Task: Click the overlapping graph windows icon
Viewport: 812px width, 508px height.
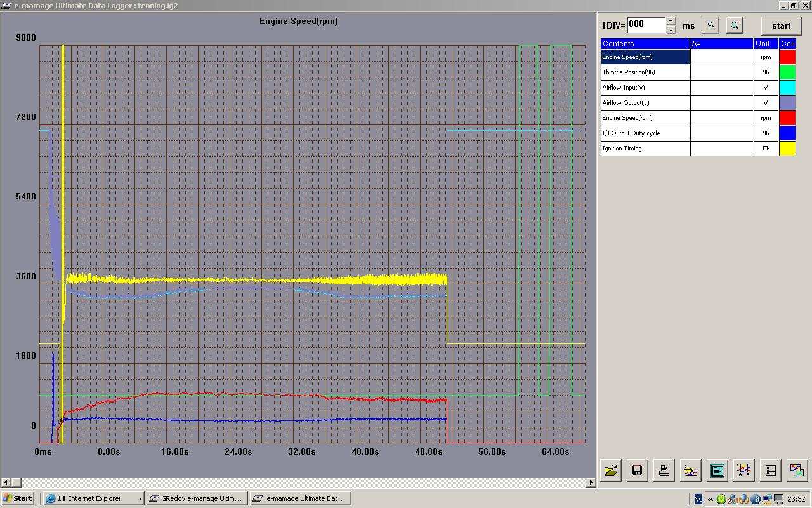Action: (x=797, y=471)
